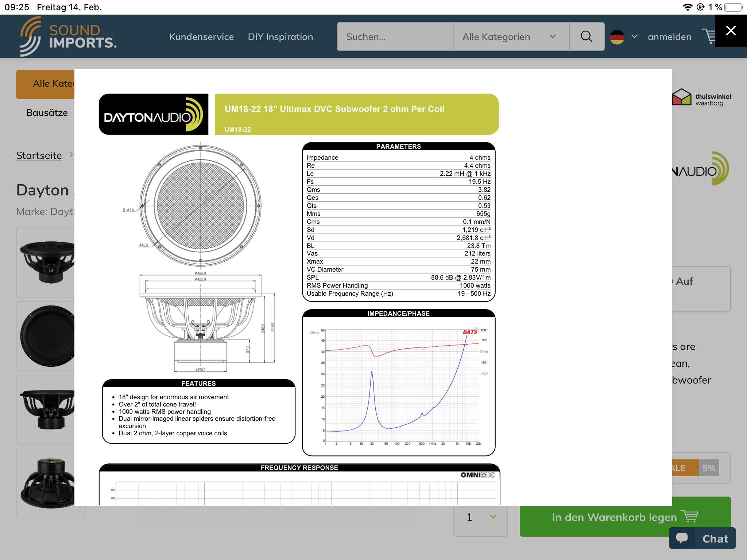Click the impedance/phase graph

[x=399, y=386]
